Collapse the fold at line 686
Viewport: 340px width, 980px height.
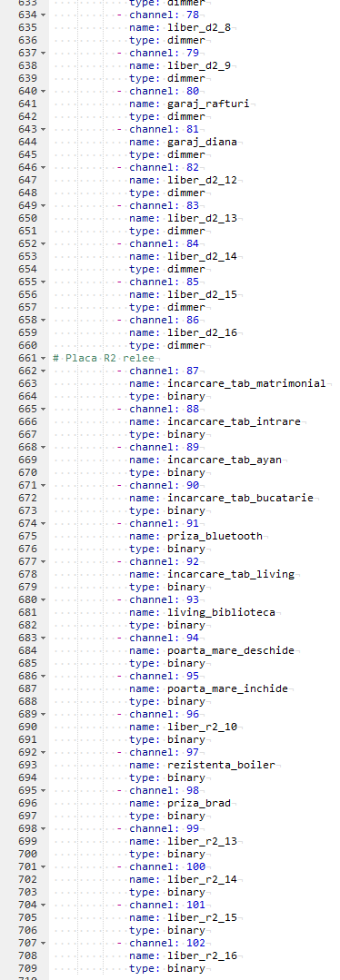(44, 677)
